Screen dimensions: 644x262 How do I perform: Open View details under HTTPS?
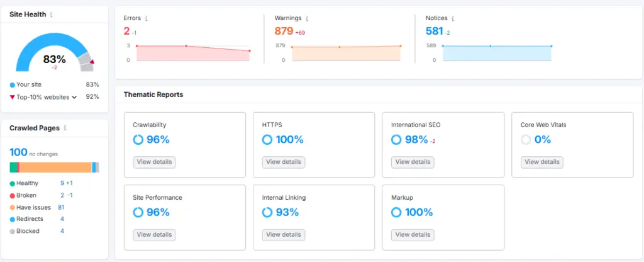coord(283,162)
